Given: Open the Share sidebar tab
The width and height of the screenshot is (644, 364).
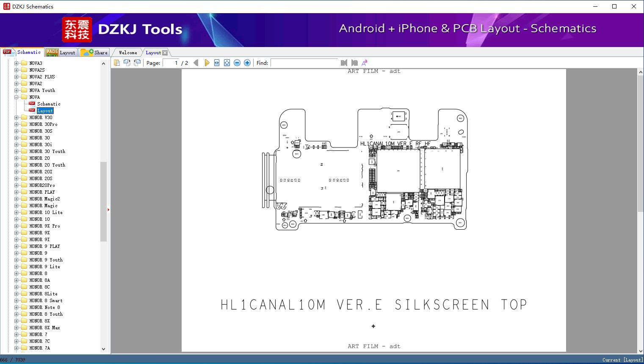Looking at the screenshot, I should click(x=94, y=53).
